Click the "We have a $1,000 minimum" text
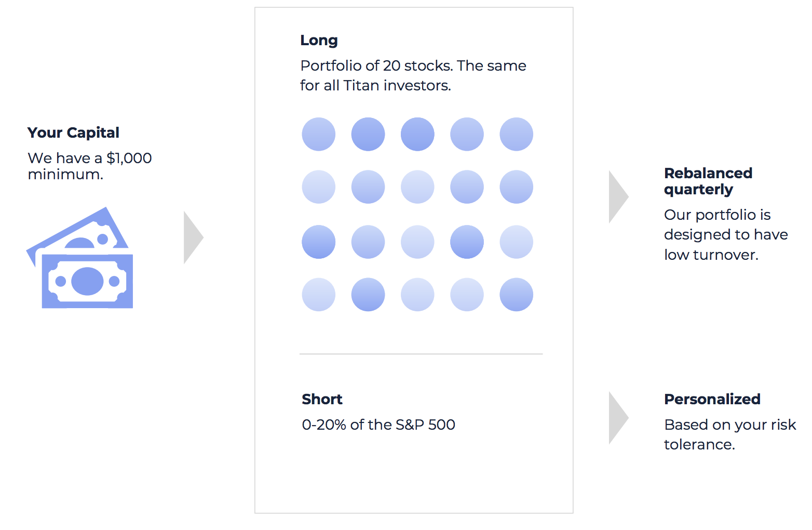This screenshot has width=812, height=530. coord(89,166)
